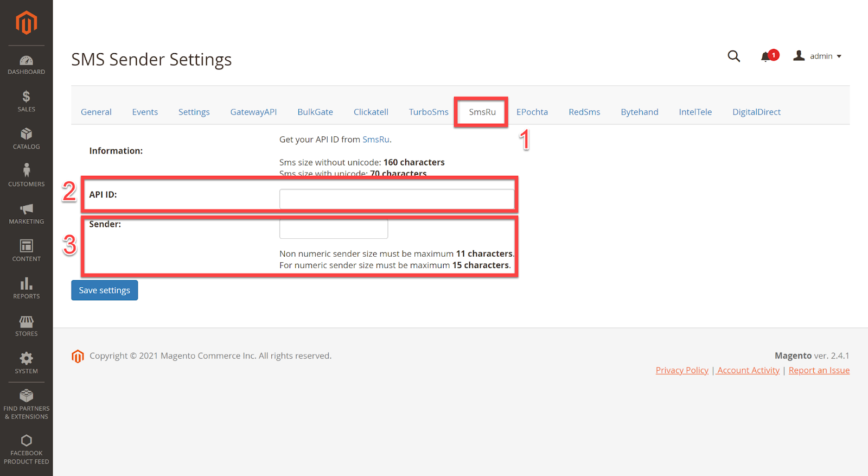
Task: Switch to the TurboSms tab
Action: click(x=429, y=112)
